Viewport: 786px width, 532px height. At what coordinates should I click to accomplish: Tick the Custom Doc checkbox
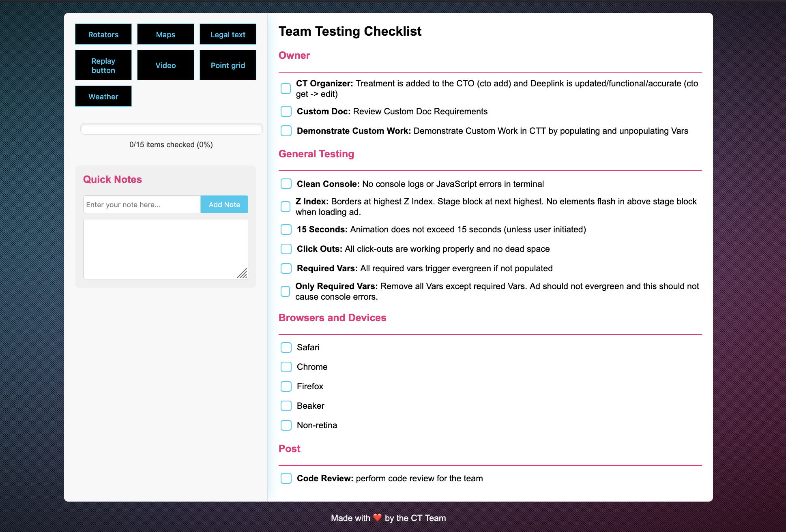point(286,112)
